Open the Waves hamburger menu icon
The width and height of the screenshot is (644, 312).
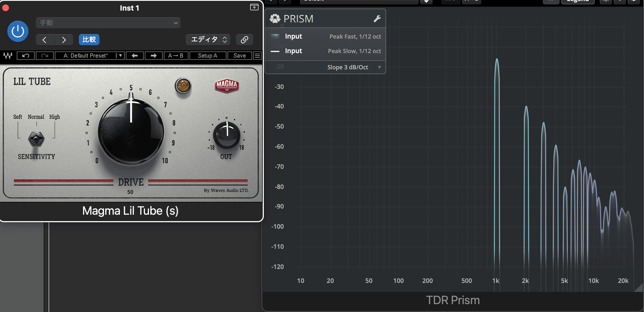[x=257, y=56]
